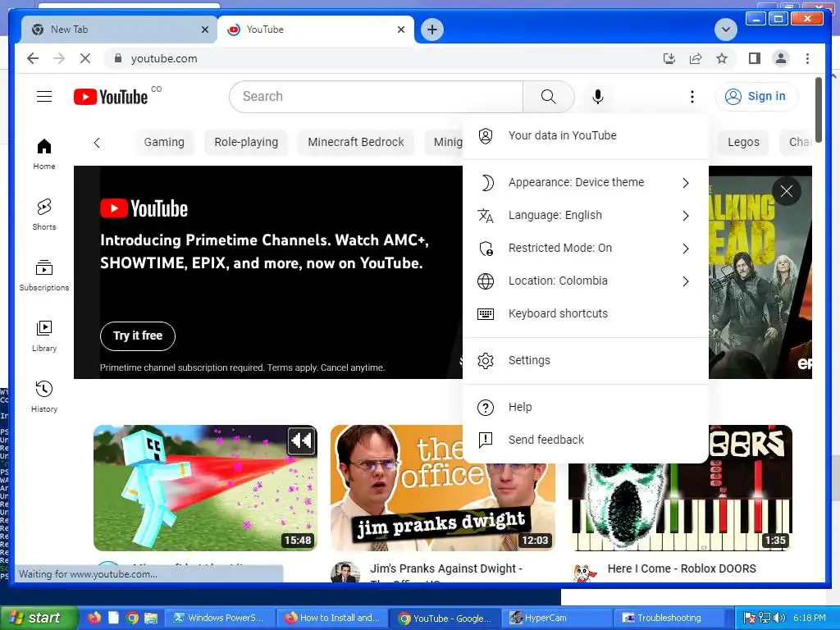This screenshot has width=840, height=630.
Task: Click the share page icon in the address bar
Action: (x=696, y=58)
